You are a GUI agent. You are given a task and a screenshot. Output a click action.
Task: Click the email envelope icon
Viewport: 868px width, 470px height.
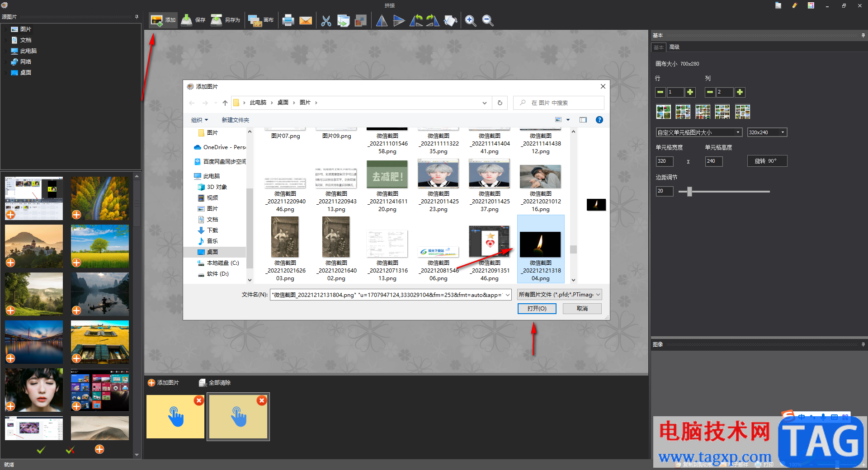point(306,21)
